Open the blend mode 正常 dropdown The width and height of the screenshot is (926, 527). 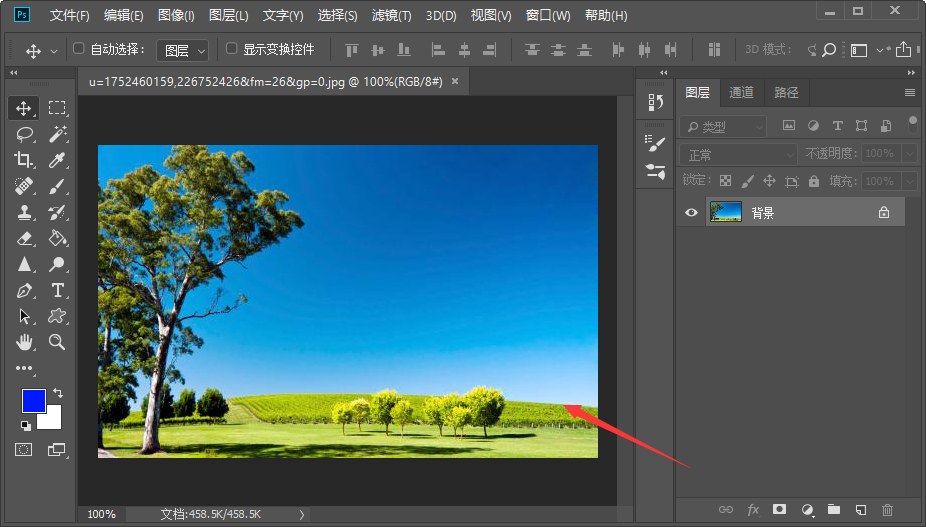(738, 155)
